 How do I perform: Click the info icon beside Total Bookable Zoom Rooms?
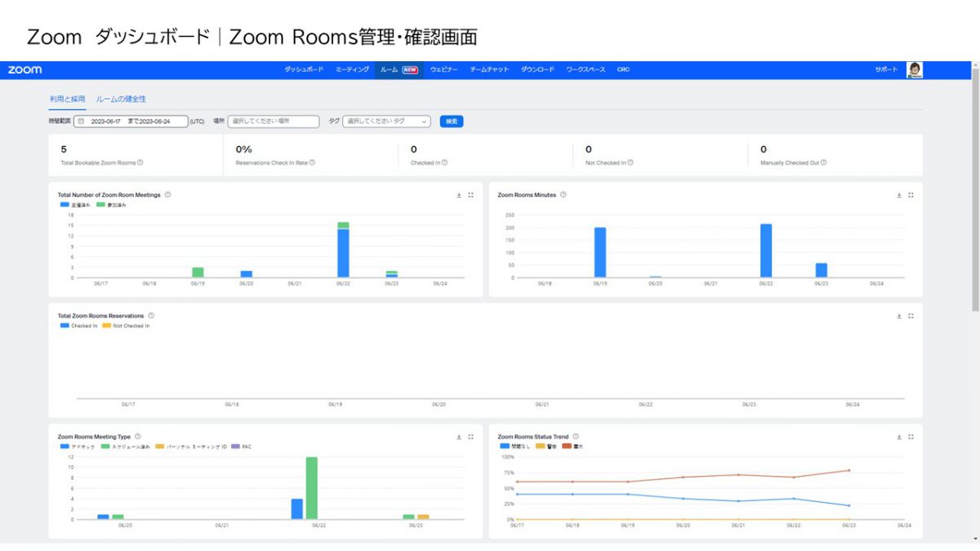coord(140,162)
